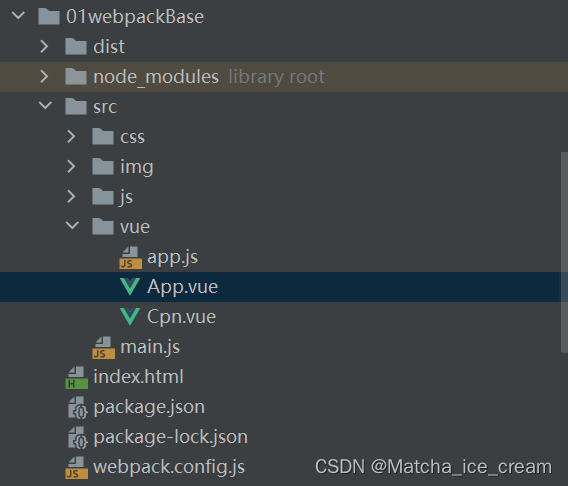Collapse the 01webpackBase root folder
This screenshot has height=486, width=568.
click(x=18, y=16)
